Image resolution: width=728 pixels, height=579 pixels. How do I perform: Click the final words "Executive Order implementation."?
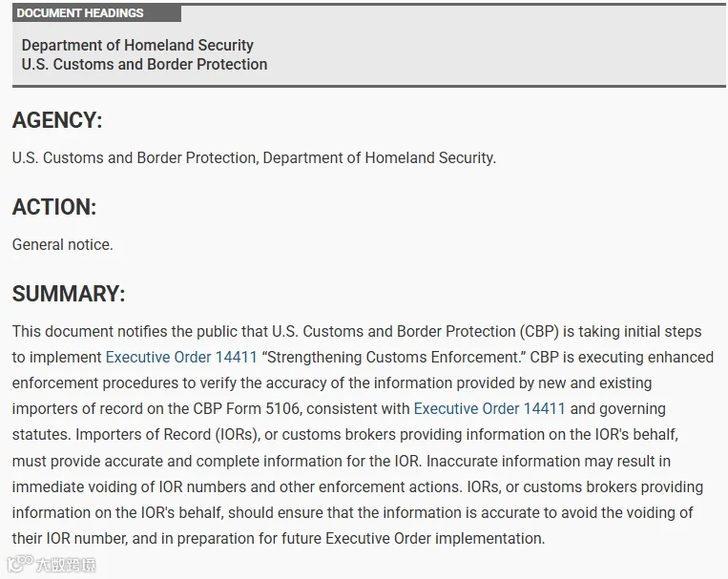click(435, 539)
